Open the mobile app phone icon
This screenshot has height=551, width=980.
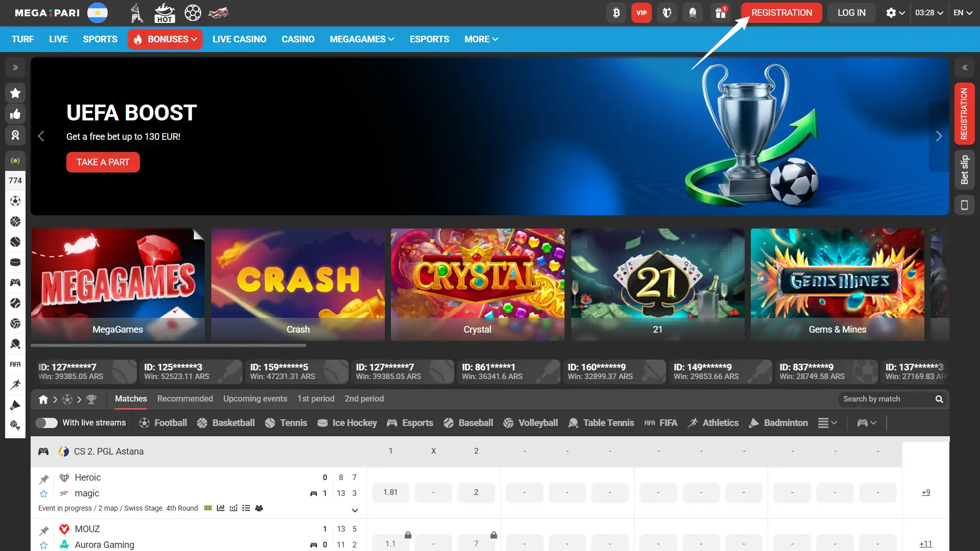(x=964, y=205)
